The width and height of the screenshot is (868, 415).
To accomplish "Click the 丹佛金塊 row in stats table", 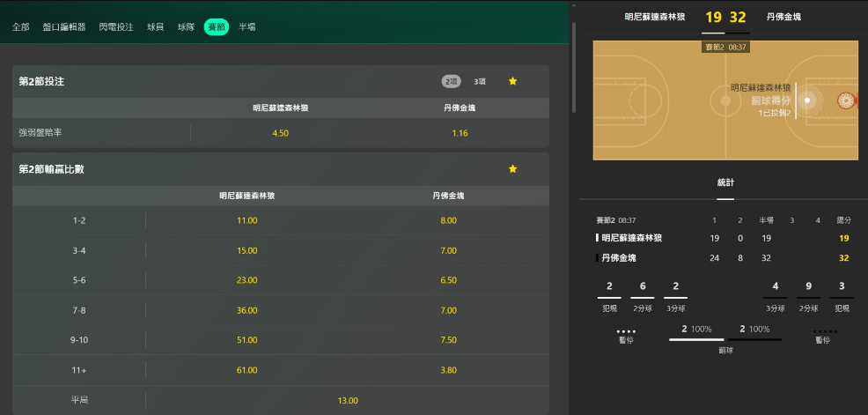I will (724, 257).
